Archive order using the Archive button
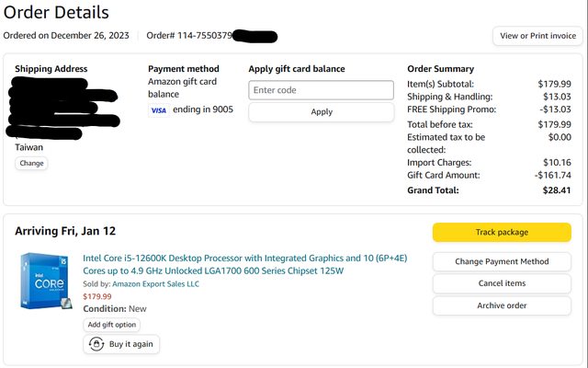The height and width of the screenshot is (368, 588). pyautogui.click(x=503, y=305)
